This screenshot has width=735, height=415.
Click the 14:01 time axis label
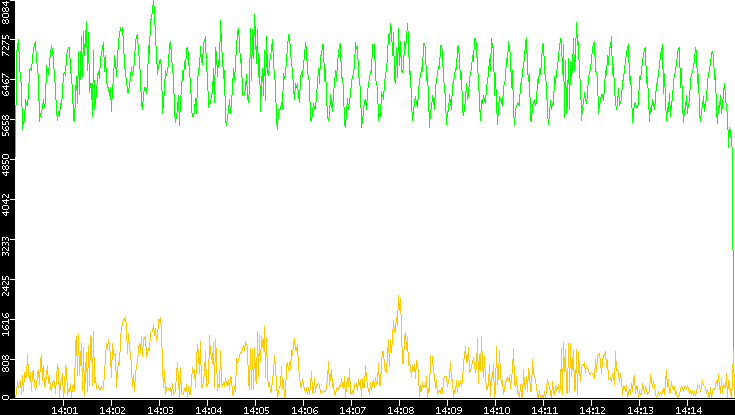coord(64,411)
